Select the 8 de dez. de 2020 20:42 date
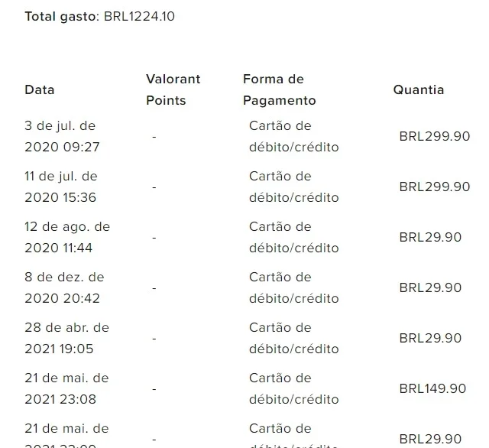489x448 pixels. [64, 287]
